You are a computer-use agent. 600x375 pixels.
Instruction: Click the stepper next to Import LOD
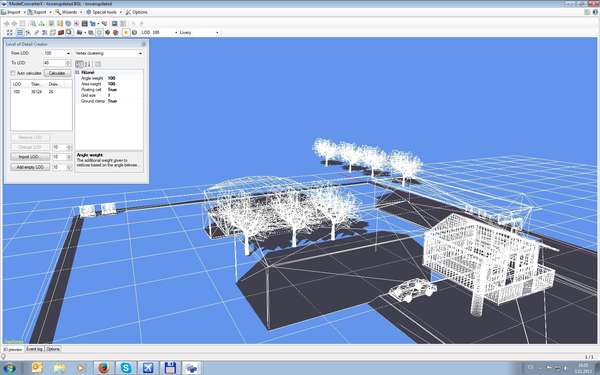(69, 157)
